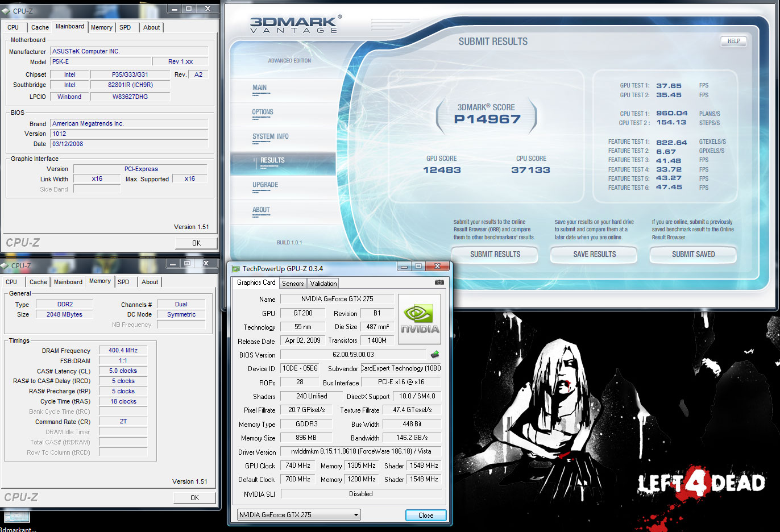
Task: Click the Default Clock 700 MHz field
Action: [x=298, y=480]
